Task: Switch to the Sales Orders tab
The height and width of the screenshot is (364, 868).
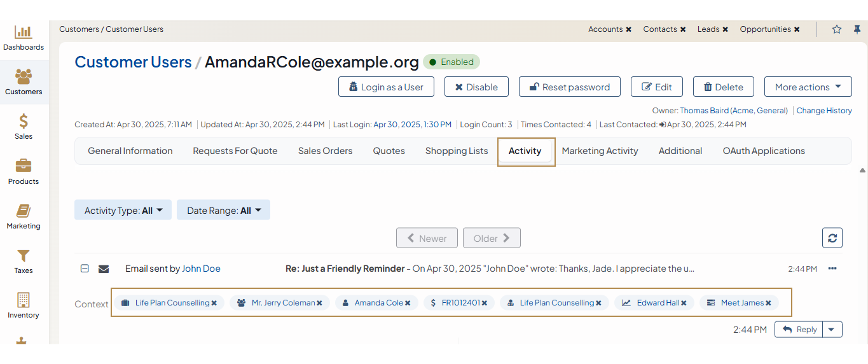Action: coord(325,151)
